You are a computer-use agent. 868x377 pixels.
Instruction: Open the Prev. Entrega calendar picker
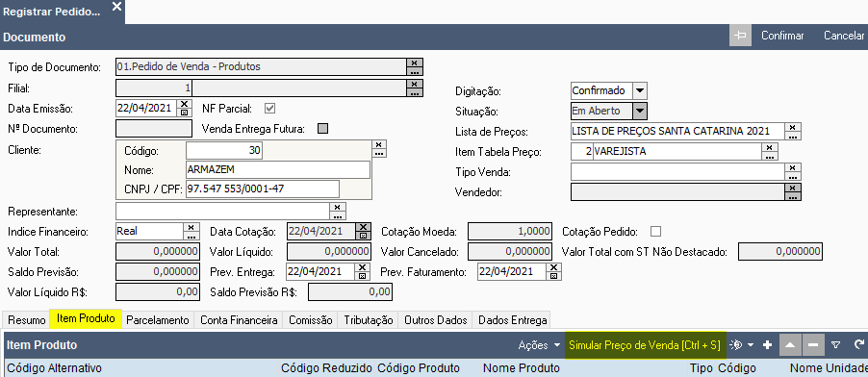pos(363,276)
